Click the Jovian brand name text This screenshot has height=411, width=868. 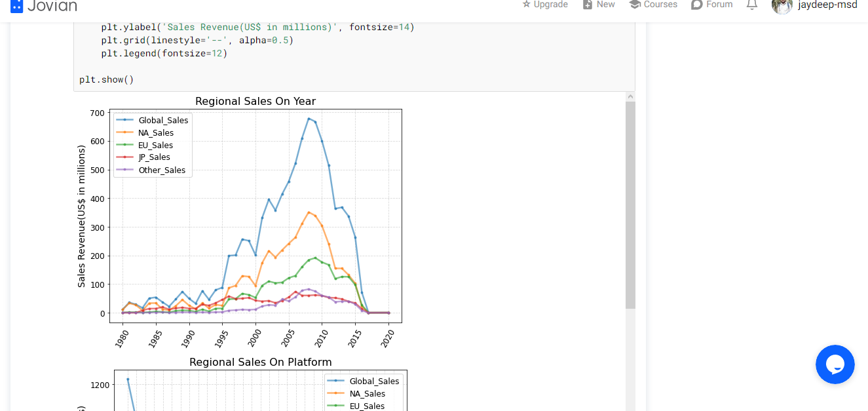pos(52,5)
